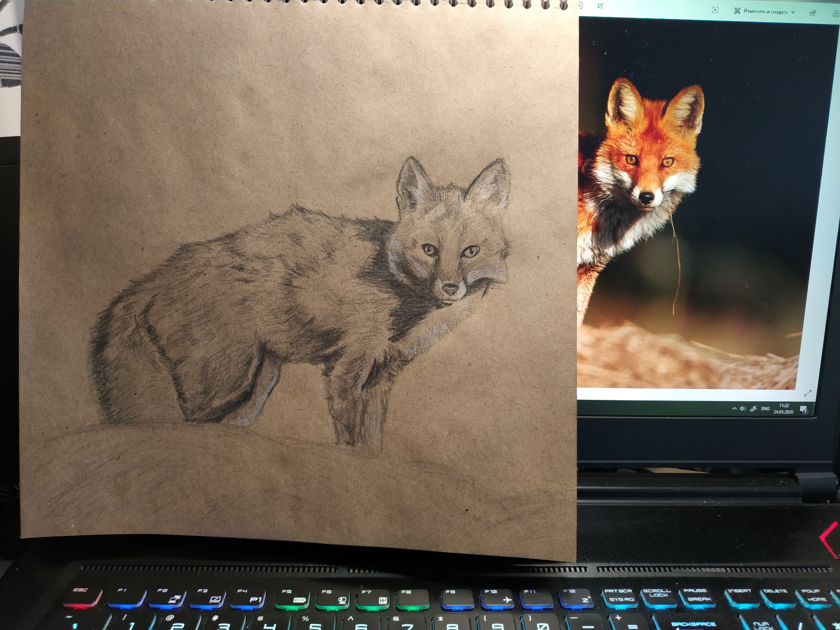
Task: Click the fullscreen diagonal arrows icon
Action: coord(808,393)
